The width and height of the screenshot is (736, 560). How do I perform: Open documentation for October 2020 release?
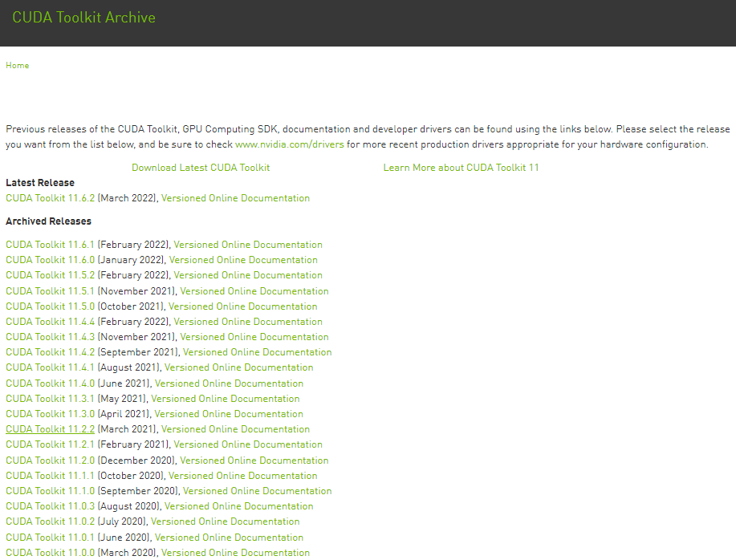[242, 476]
